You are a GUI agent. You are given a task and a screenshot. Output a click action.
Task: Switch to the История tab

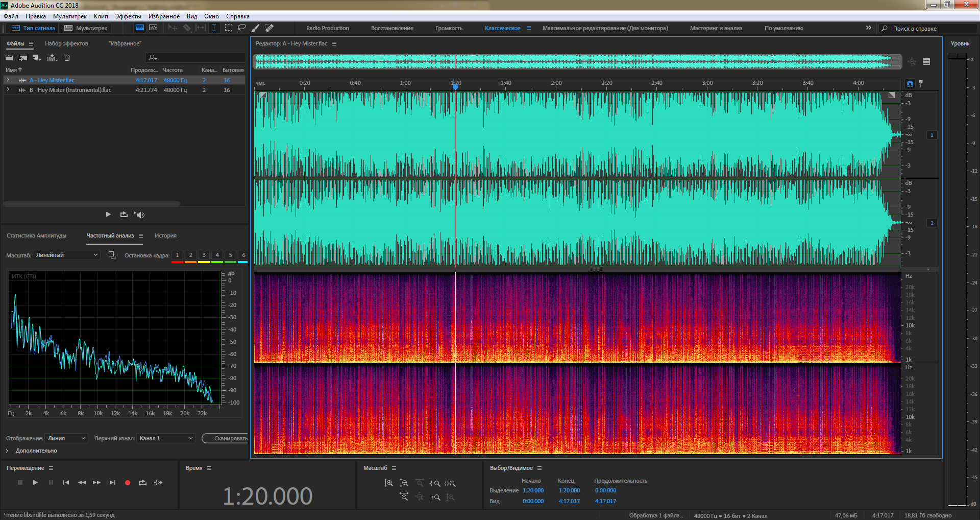coord(165,235)
